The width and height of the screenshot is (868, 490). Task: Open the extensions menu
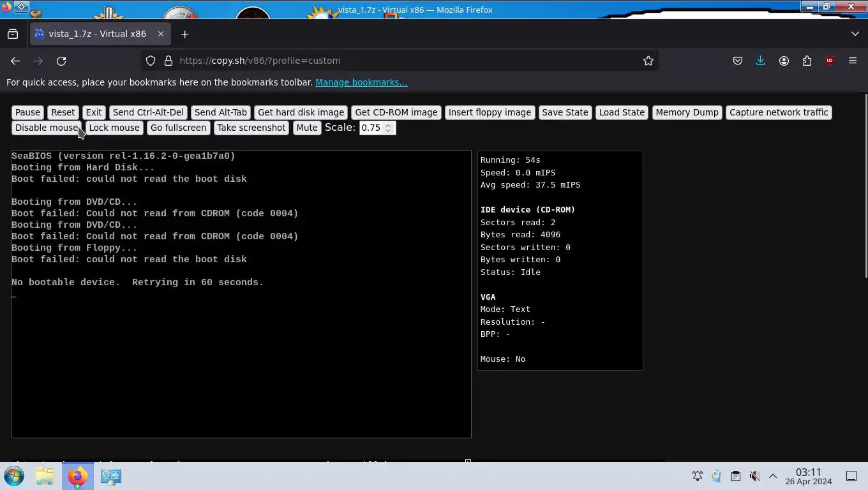point(807,61)
